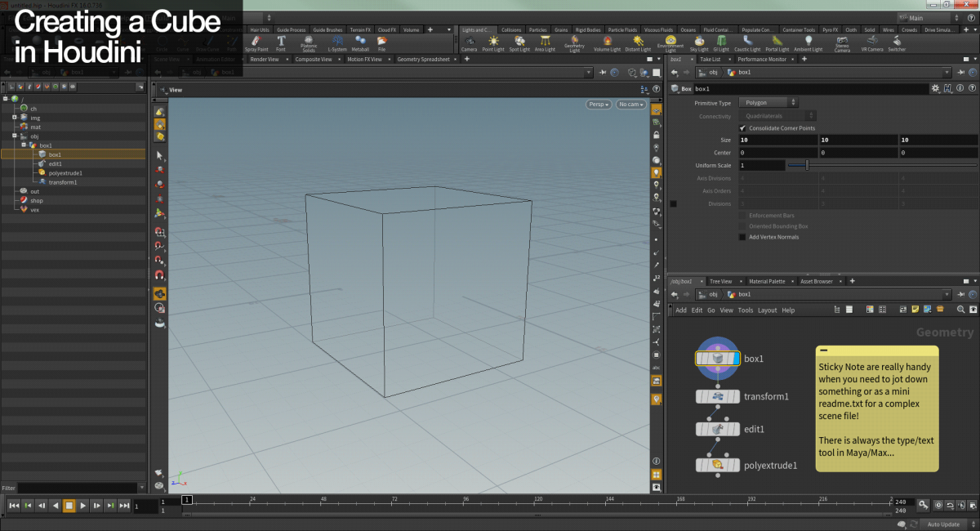
Task: Open the Persp viewport dropdown
Action: click(x=599, y=105)
